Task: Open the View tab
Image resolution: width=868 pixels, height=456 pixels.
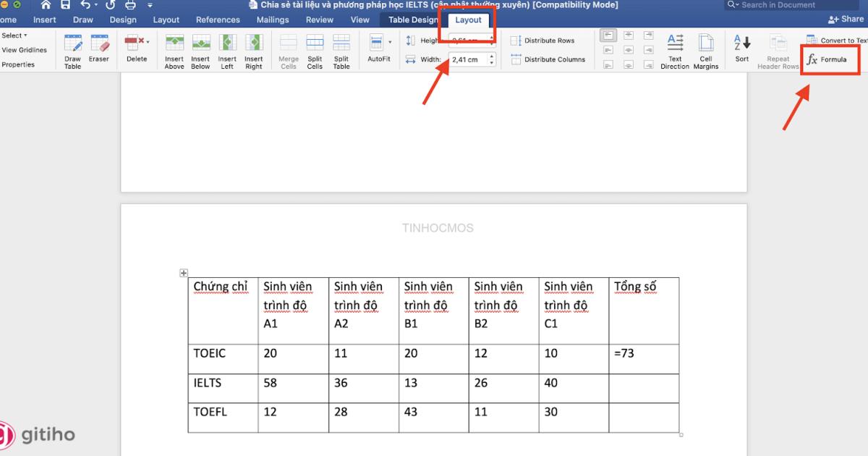Action: tap(360, 20)
